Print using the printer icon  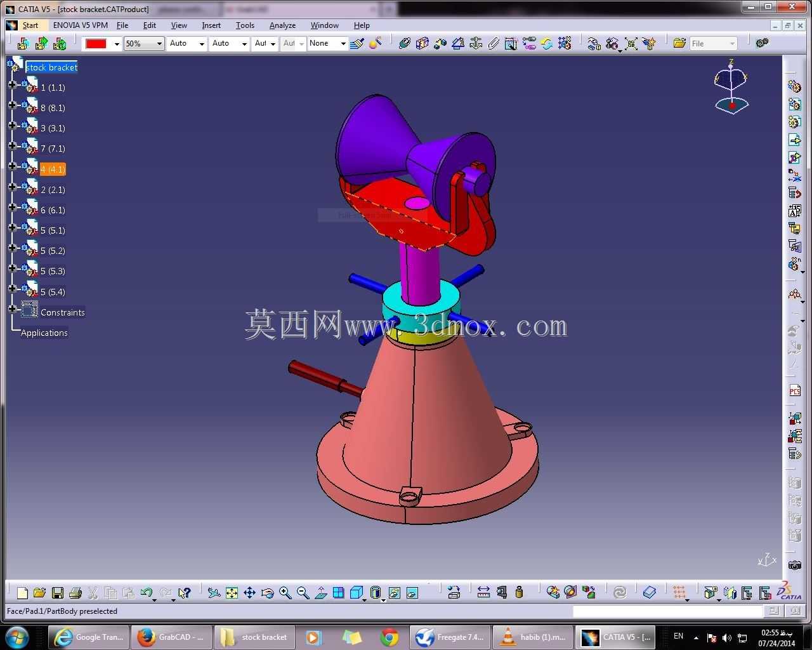click(x=75, y=593)
